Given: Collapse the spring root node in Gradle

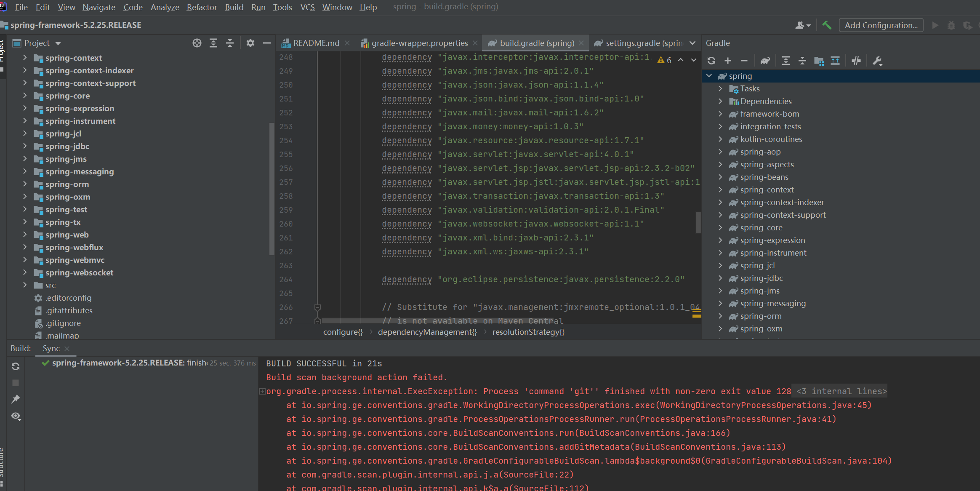Looking at the screenshot, I should (x=709, y=76).
